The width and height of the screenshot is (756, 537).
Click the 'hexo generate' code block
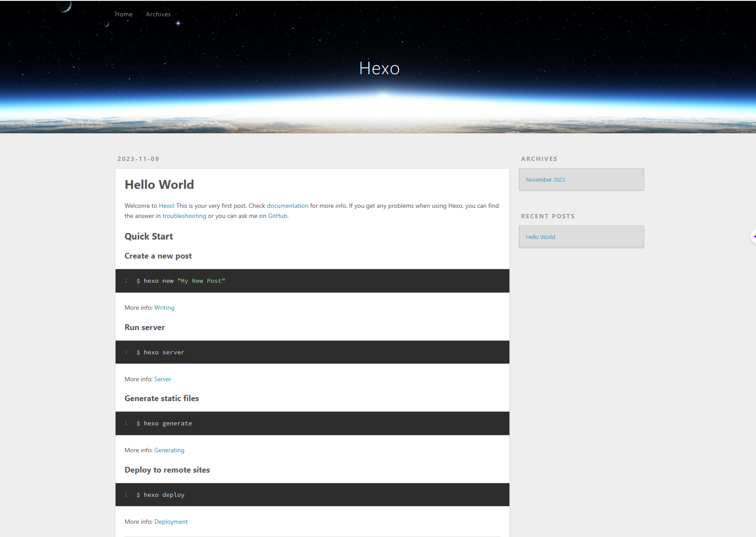click(x=312, y=423)
